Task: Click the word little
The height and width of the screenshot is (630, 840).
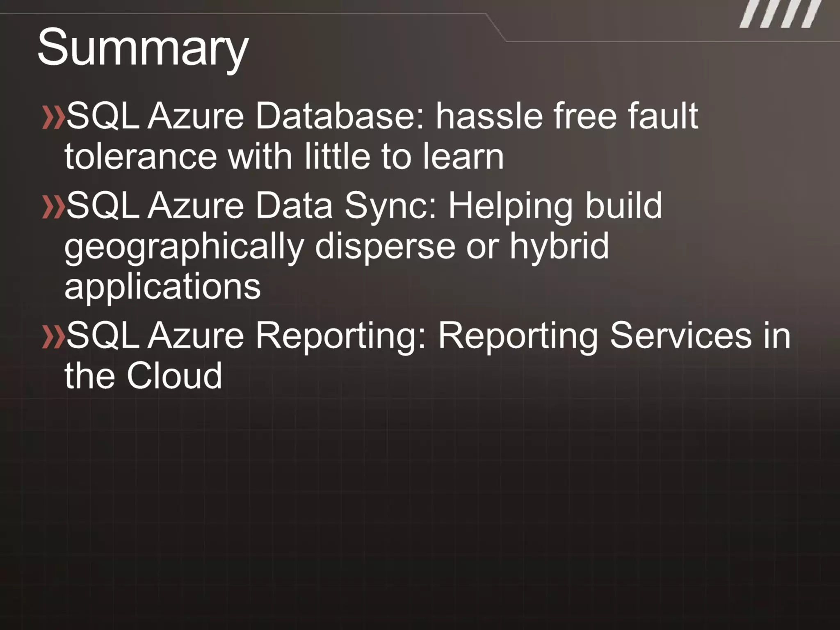Action: [337, 157]
